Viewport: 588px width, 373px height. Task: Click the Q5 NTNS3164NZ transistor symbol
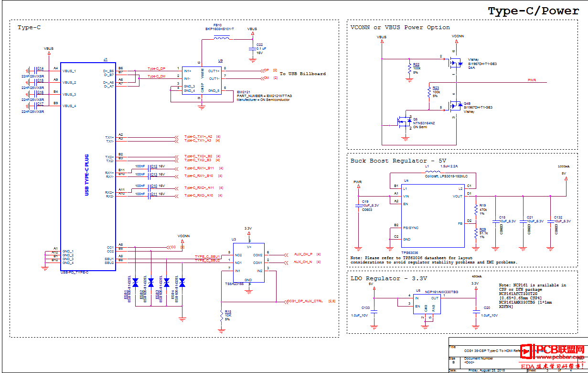pos(405,122)
